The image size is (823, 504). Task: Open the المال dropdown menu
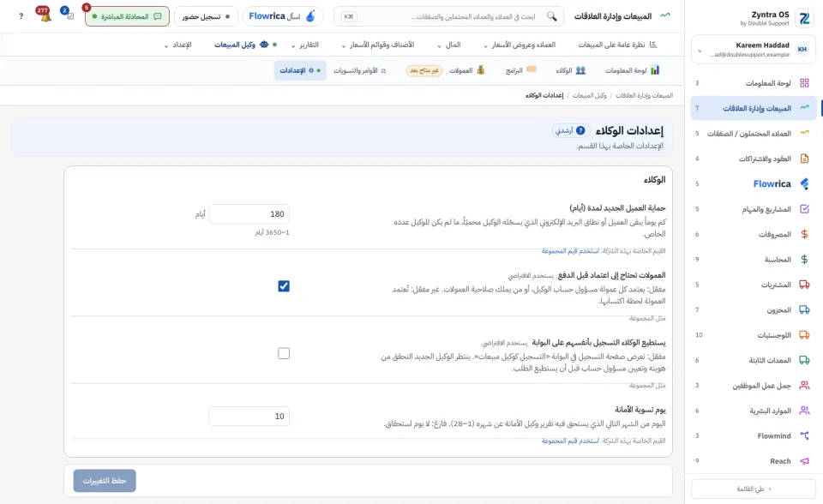click(x=449, y=45)
